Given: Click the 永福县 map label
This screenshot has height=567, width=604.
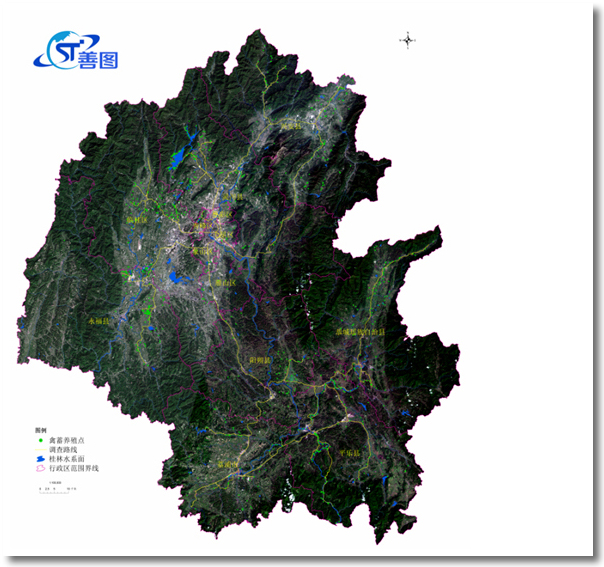Looking at the screenshot, I should point(99,321).
